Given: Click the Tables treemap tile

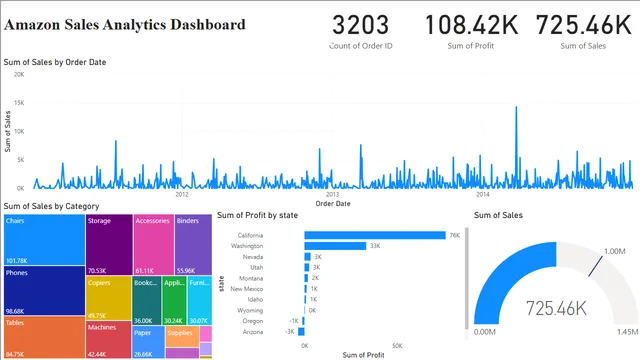Looking at the screenshot, I should [x=44, y=337].
